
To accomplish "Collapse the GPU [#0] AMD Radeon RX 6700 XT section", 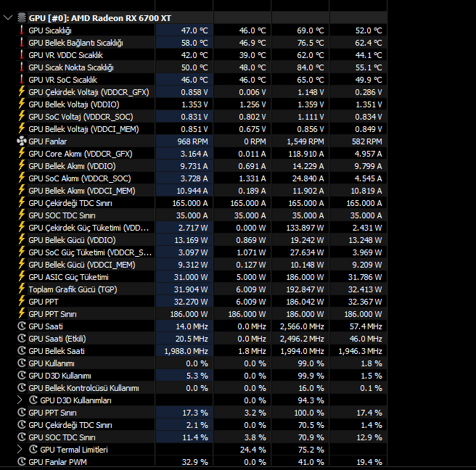I will 8,18.
